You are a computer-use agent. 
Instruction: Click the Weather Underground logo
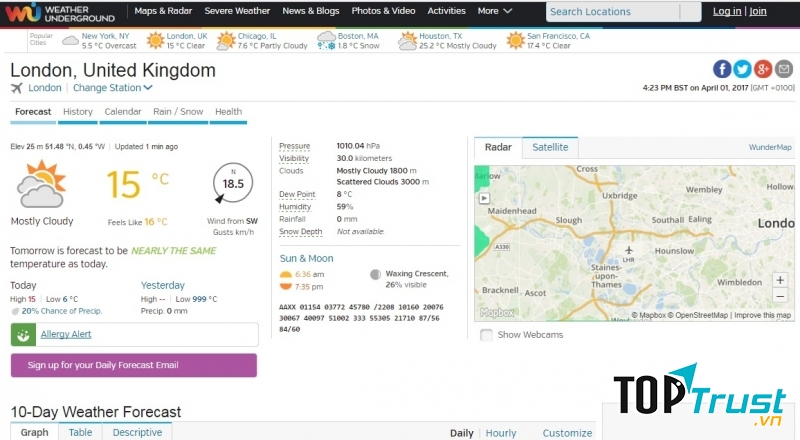pos(60,13)
